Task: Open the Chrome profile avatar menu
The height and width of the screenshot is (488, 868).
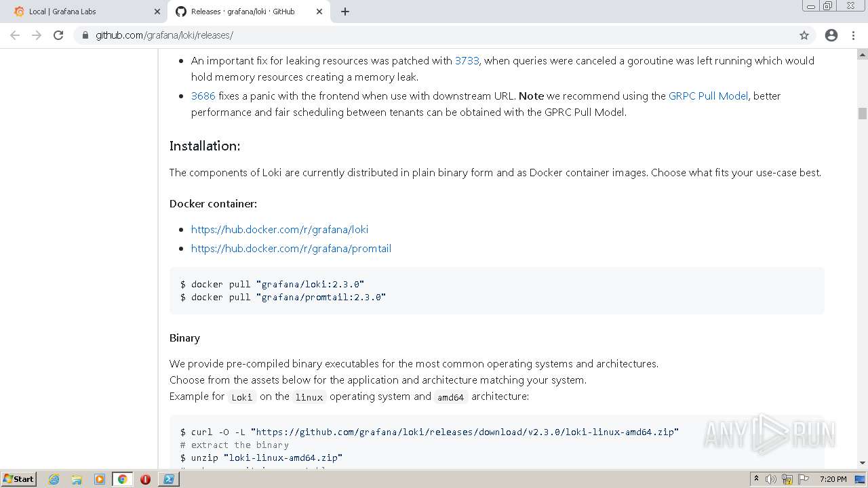Action: click(831, 35)
